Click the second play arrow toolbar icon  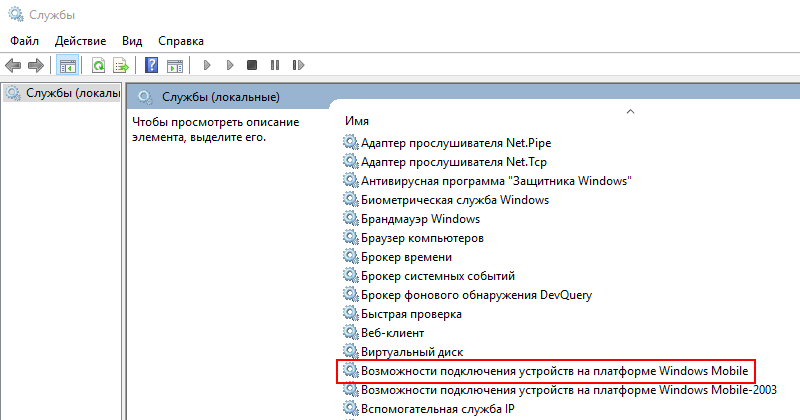[230, 65]
